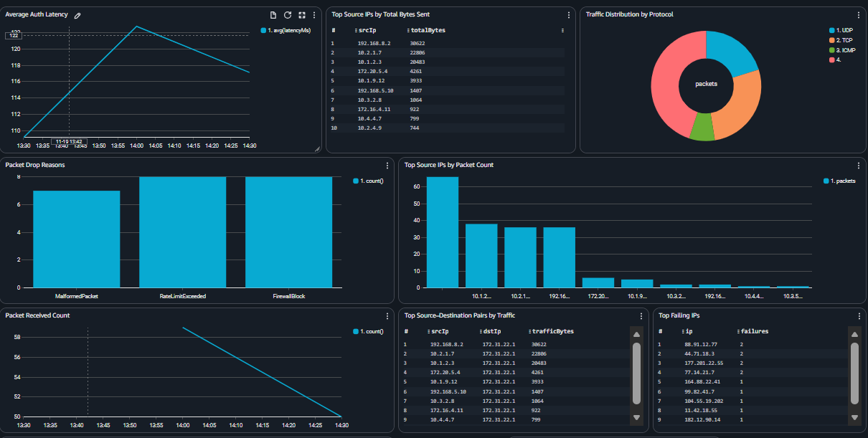Open Average Auth Latency three-dot menu
The image size is (868, 438).
tap(314, 15)
